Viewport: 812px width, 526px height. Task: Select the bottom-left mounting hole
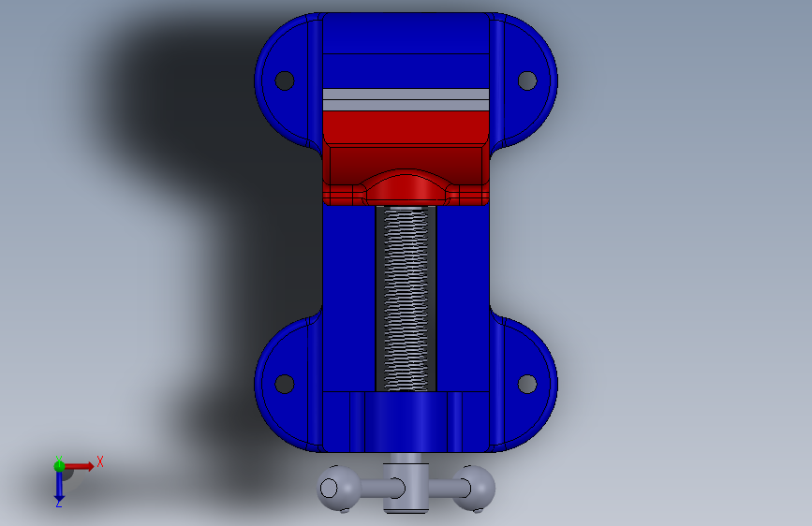(x=285, y=384)
